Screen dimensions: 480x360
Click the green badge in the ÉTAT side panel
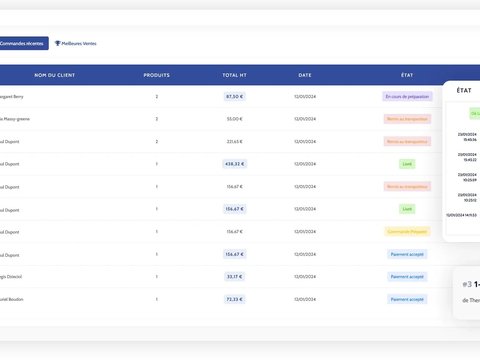point(475,113)
